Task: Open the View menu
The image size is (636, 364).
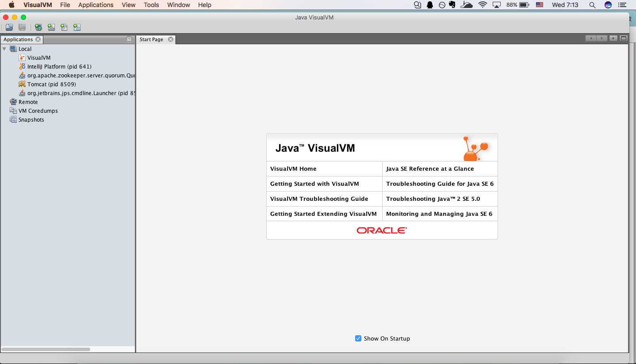Action: (129, 5)
